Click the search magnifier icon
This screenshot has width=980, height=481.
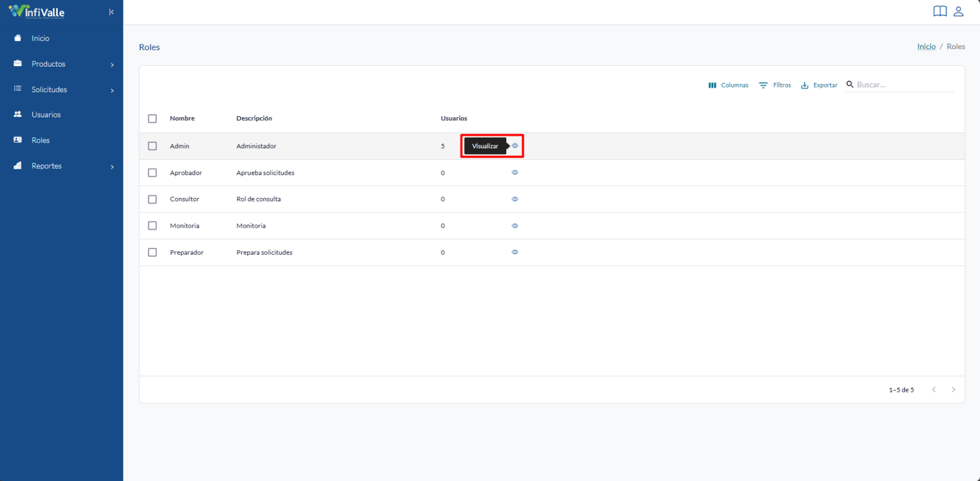850,85
